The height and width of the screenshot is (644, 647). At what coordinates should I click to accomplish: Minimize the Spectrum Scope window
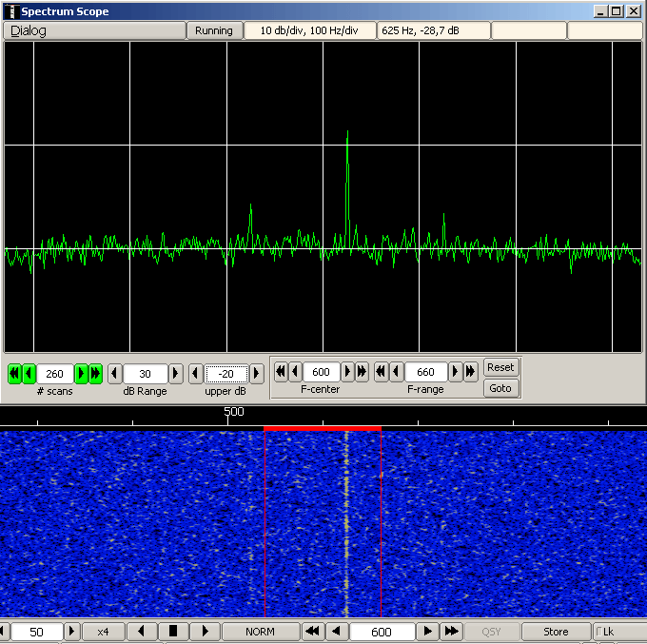[x=600, y=11]
